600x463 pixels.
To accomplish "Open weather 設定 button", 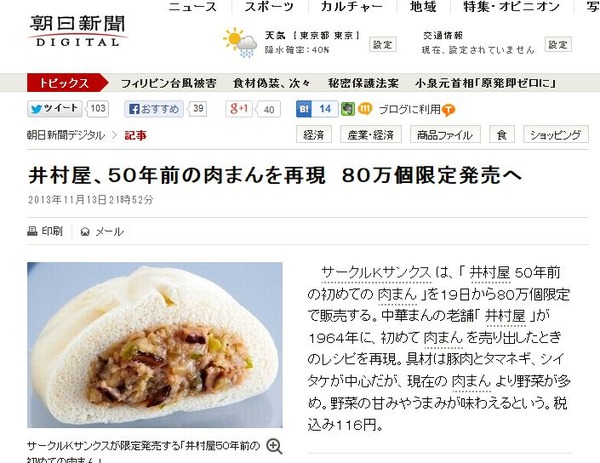I will click(383, 45).
